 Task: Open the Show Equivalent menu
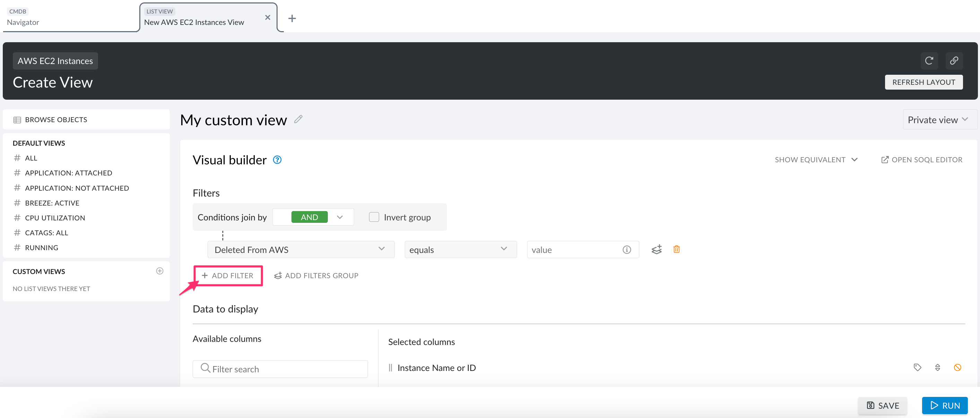(816, 160)
